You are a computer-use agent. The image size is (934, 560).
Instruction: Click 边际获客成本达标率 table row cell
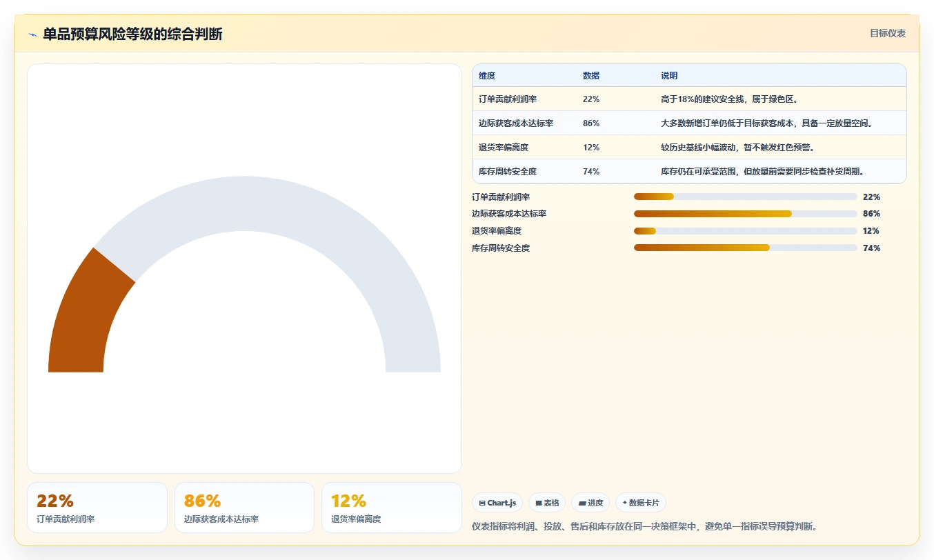[516, 123]
